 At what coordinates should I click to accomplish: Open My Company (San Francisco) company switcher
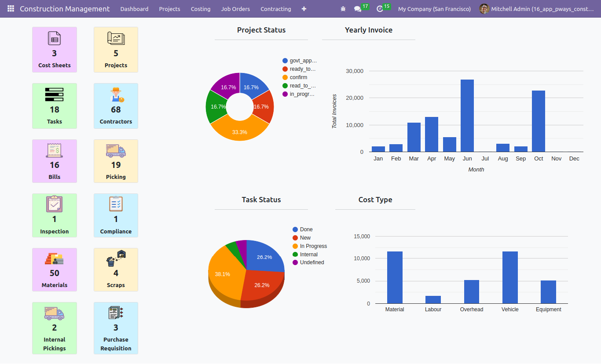click(x=434, y=9)
